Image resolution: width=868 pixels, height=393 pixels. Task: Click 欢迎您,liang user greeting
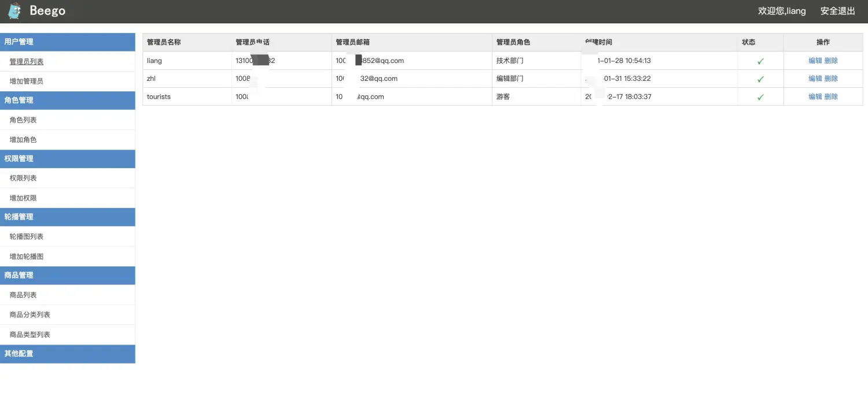[781, 11]
